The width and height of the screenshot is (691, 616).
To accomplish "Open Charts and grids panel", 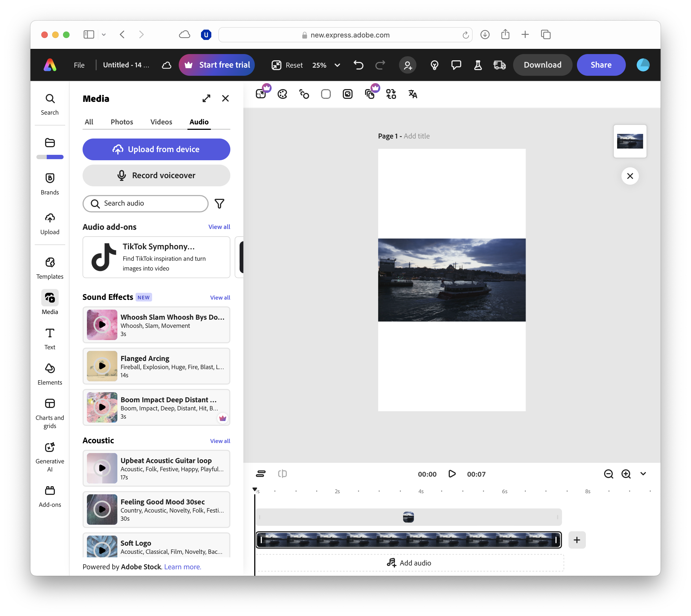I will [50, 414].
